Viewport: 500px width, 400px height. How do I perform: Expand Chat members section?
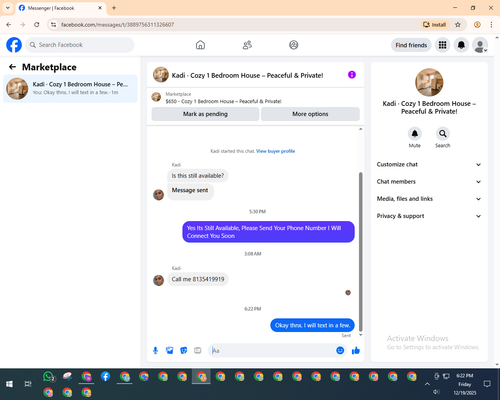(x=429, y=182)
